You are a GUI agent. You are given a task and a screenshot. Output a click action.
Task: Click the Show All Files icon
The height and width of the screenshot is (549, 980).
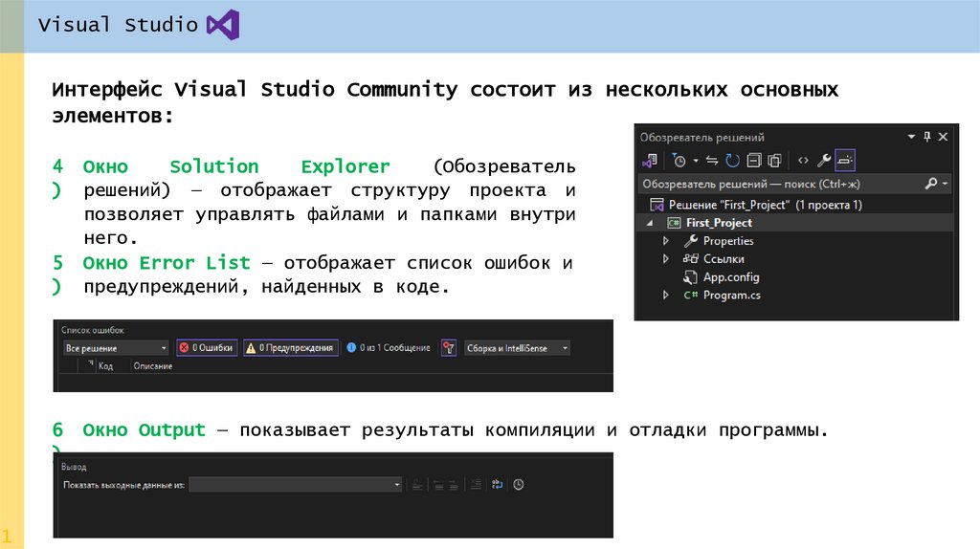[775, 161]
